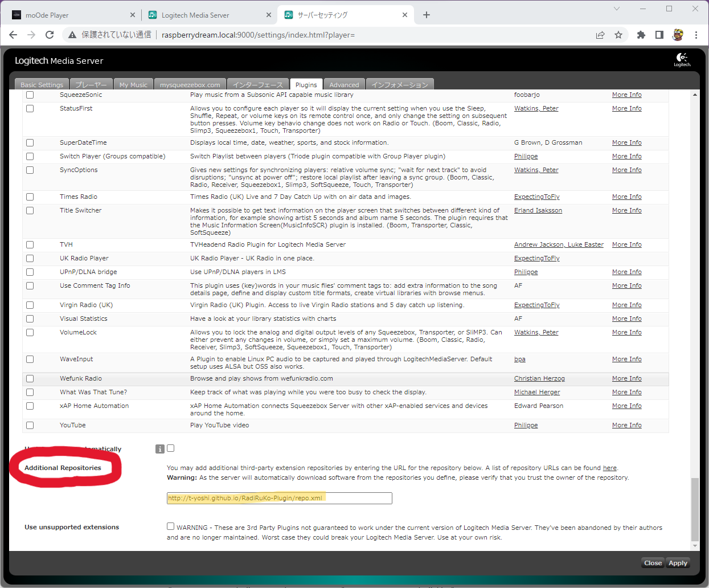Image resolution: width=709 pixels, height=588 pixels.
Task: Open the tab search chevron
Action: (x=617, y=9)
